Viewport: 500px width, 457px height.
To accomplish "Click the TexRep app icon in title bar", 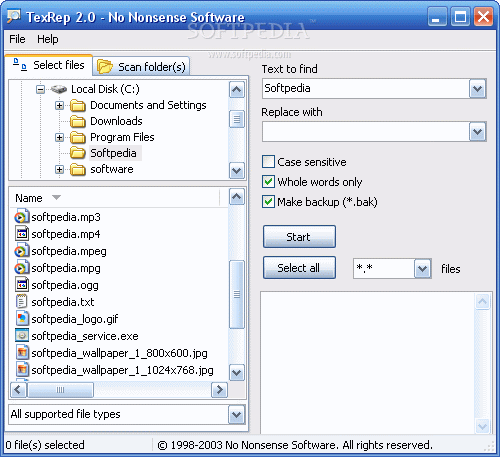I will [x=14, y=16].
